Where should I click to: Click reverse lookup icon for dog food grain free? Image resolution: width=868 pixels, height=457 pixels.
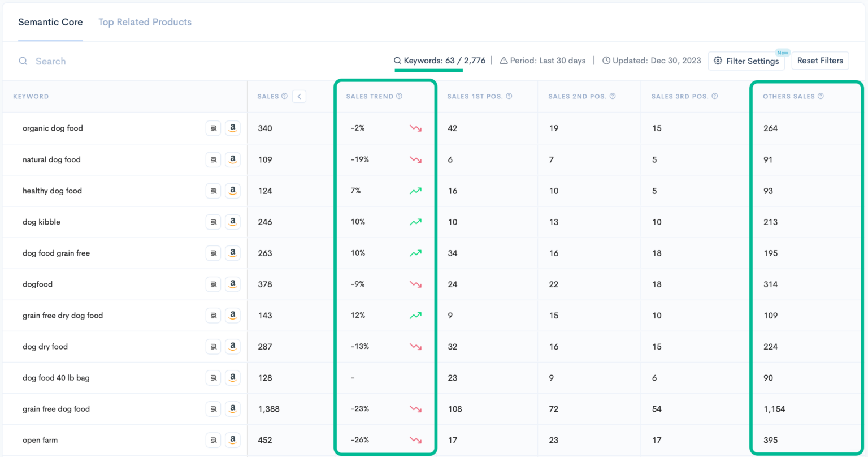pos(213,253)
